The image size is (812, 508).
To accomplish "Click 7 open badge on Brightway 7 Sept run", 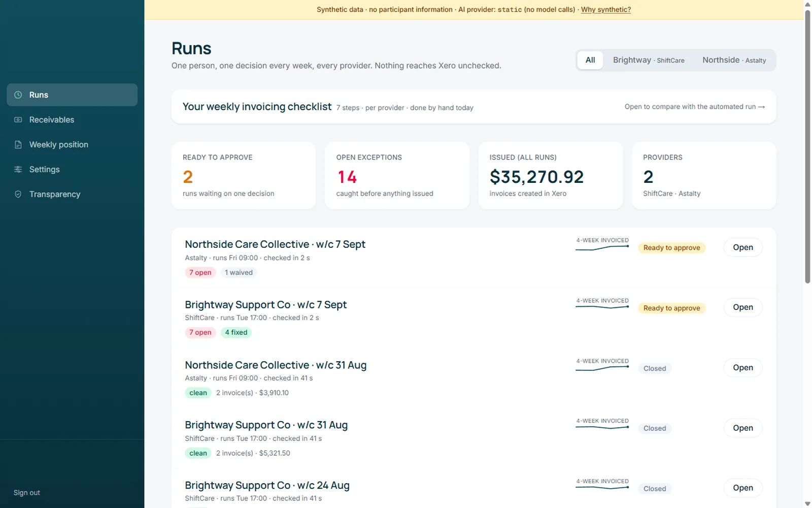I will point(200,333).
